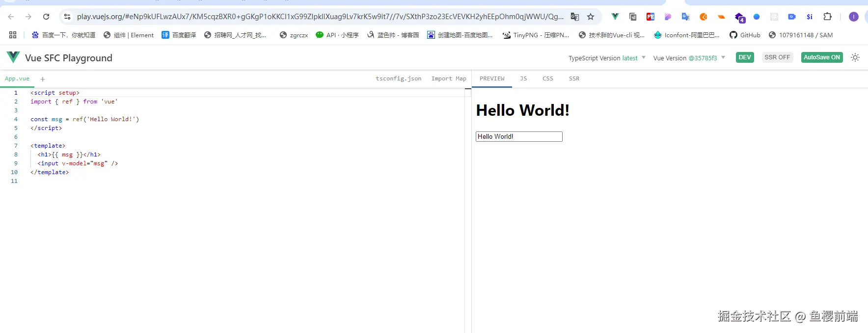Bookmark this page with the star icon
The width and height of the screenshot is (868, 333).
point(591,17)
